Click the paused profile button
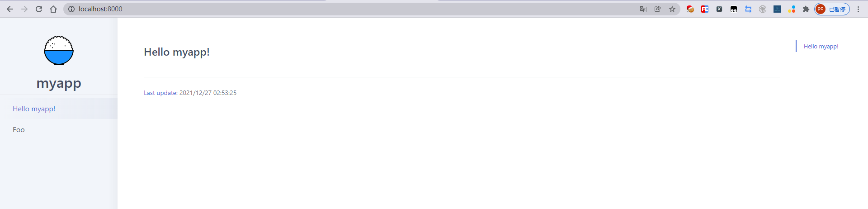This screenshot has height=209, width=868. pyautogui.click(x=832, y=9)
